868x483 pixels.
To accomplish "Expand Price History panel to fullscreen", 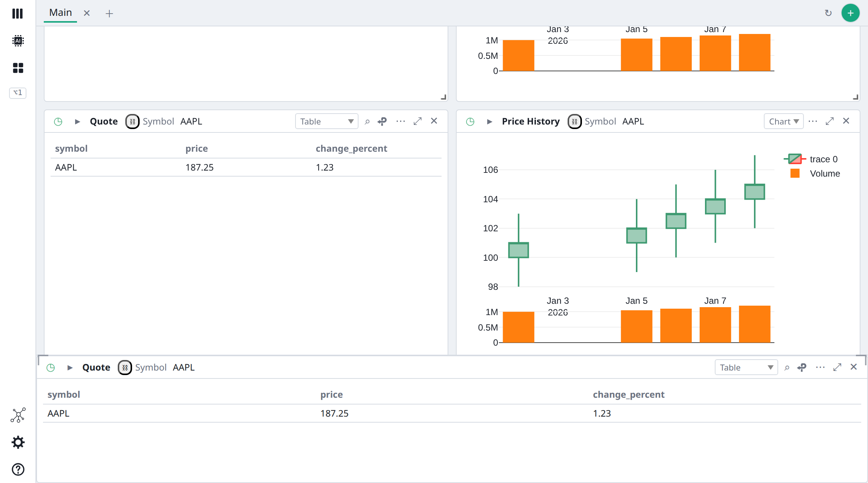I will pos(830,121).
